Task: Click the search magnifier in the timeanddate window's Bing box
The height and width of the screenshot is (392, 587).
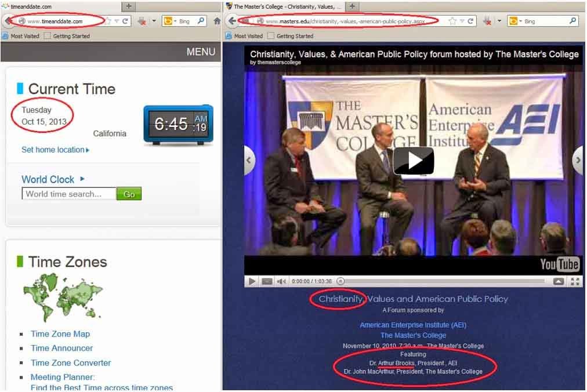Action: point(201,21)
